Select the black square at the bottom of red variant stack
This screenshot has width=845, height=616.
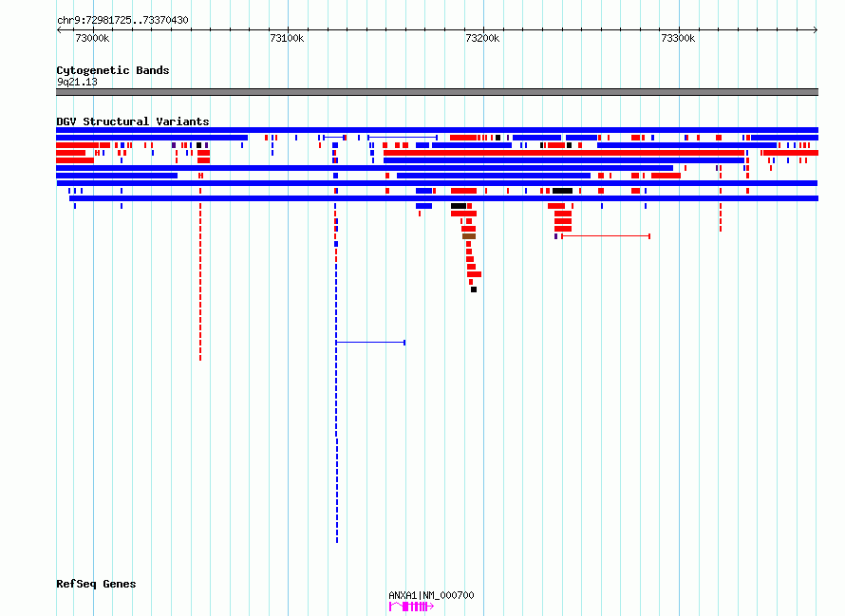(474, 289)
